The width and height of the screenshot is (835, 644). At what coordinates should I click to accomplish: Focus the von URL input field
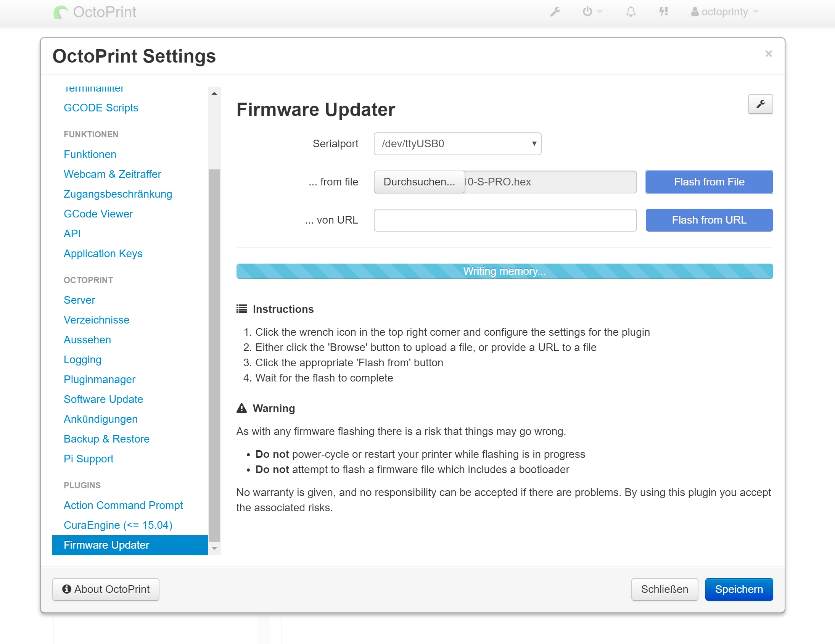point(505,220)
